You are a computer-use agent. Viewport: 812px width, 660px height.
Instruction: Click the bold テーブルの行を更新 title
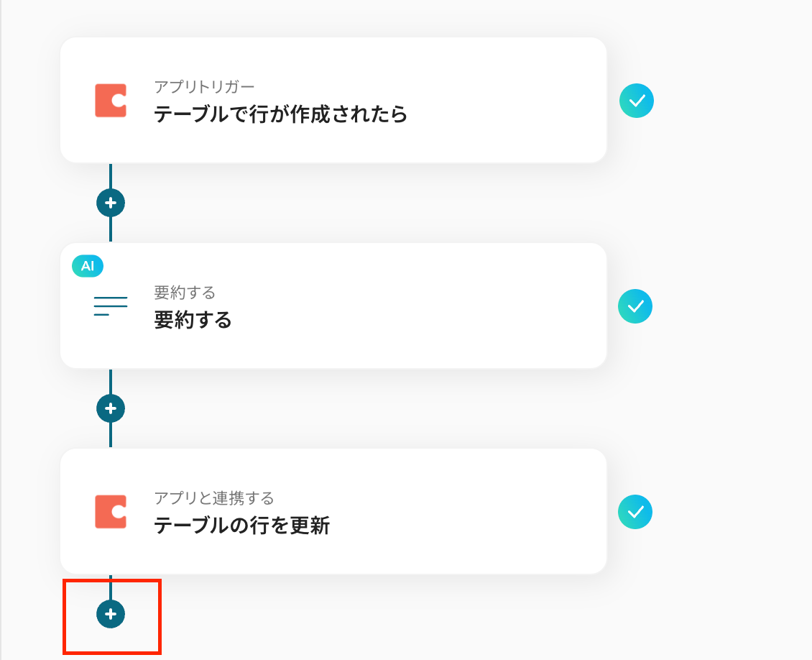point(241,526)
